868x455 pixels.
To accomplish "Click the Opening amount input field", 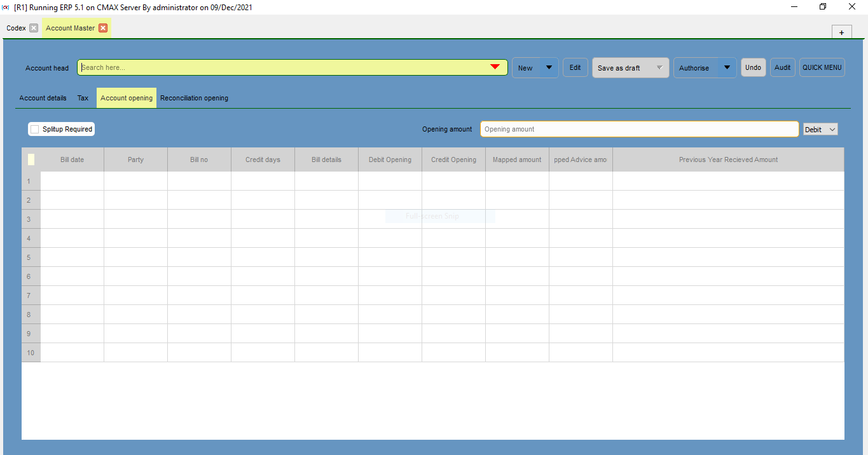I will click(x=639, y=129).
